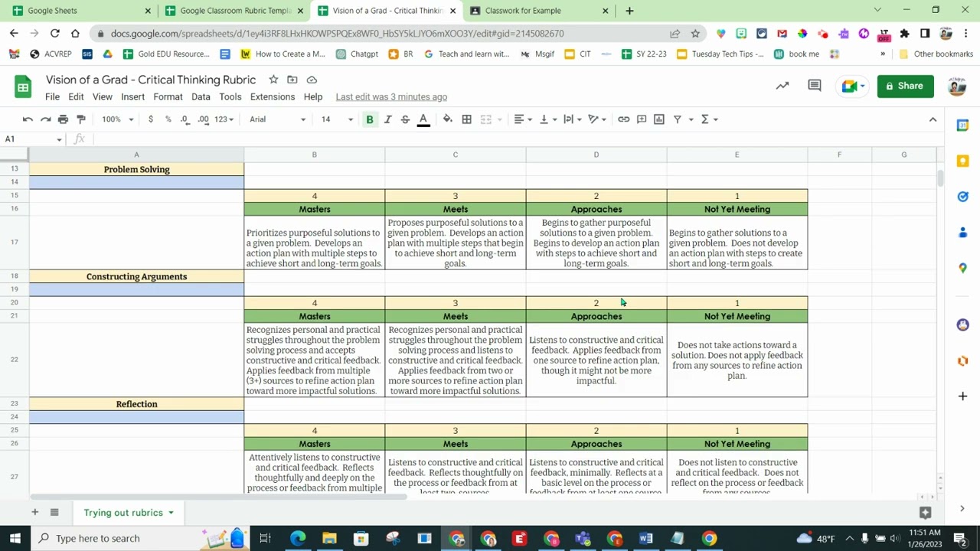Star the document title
The height and width of the screenshot is (551, 980).
coord(273,80)
